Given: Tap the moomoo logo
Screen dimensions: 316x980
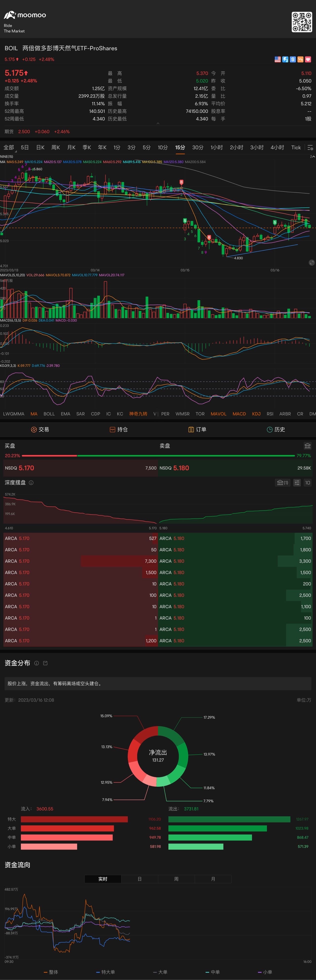Looking at the screenshot, I should tap(25, 15).
